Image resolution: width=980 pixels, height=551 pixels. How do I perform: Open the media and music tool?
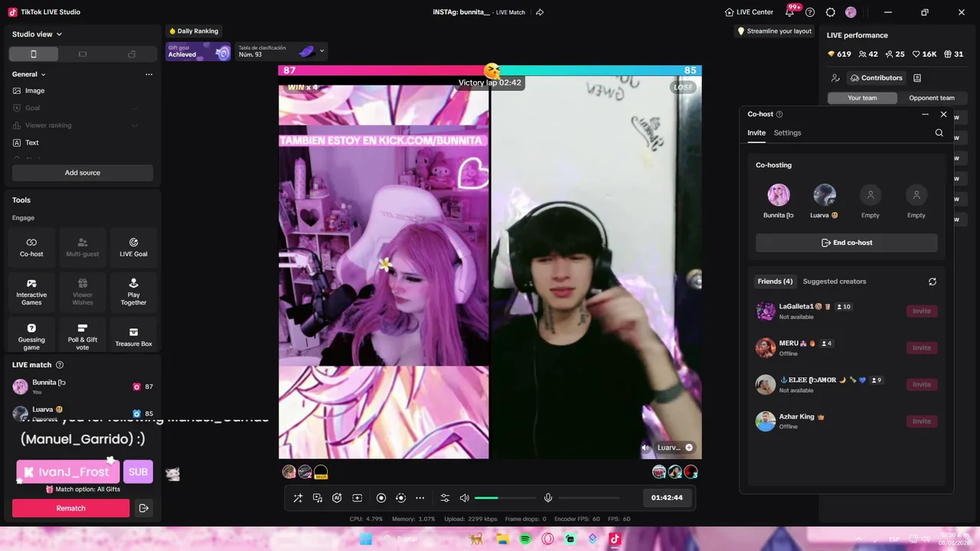[x=318, y=498]
